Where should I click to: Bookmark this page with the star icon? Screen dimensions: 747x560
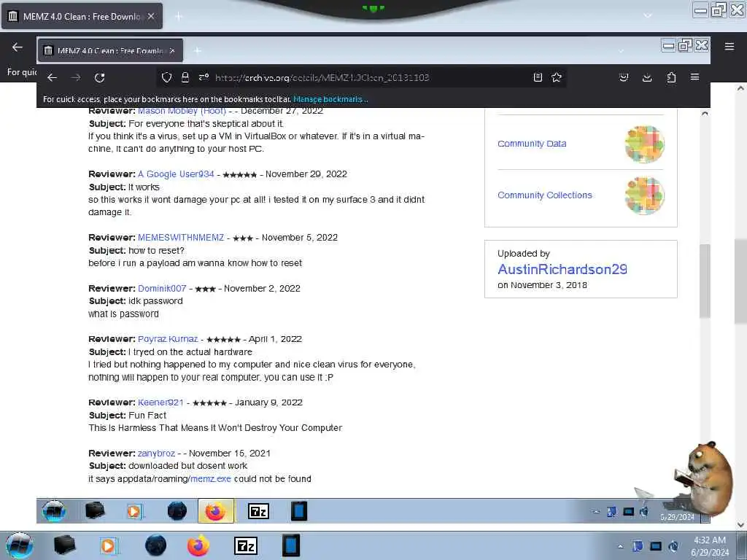click(x=557, y=77)
